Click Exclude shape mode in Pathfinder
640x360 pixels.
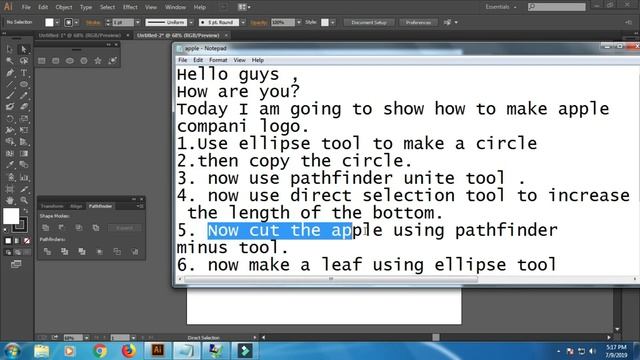[x=96, y=228]
